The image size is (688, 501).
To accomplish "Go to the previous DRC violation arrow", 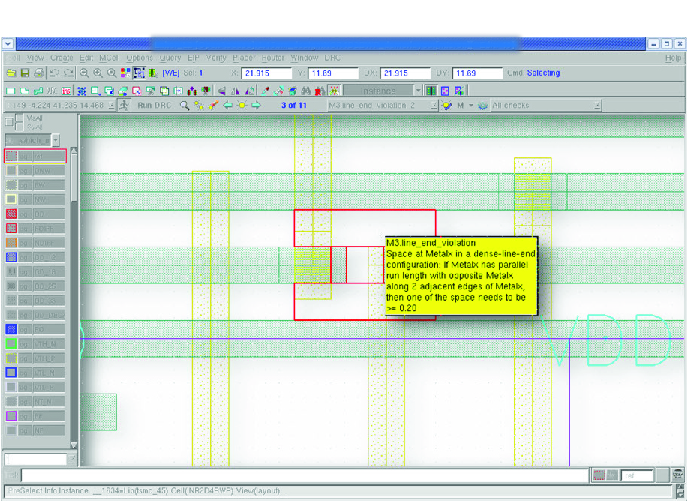I will click(228, 105).
